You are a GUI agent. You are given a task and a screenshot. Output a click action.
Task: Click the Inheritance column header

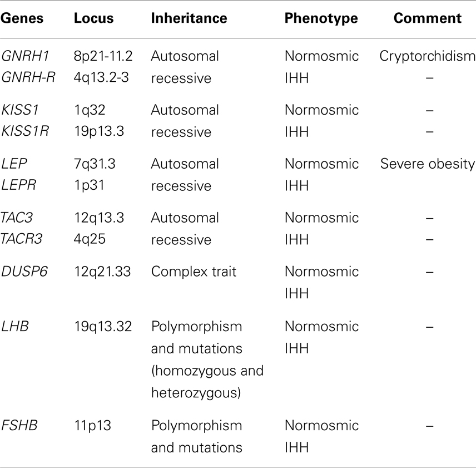189,18
